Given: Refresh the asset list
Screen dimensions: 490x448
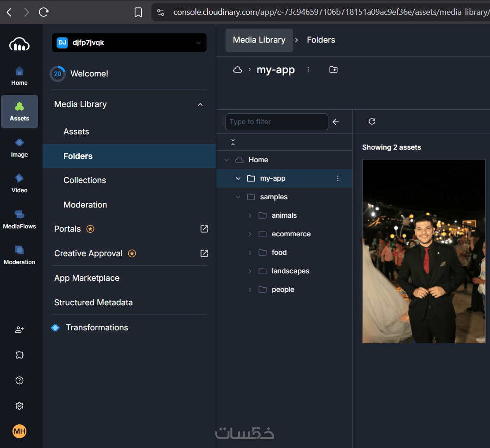Looking at the screenshot, I should point(372,121).
